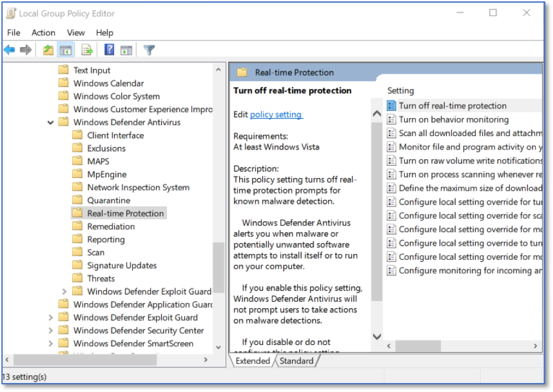Select the Windows Calendar folder
The width and height of the screenshot is (553, 392).
tap(109, 83)
